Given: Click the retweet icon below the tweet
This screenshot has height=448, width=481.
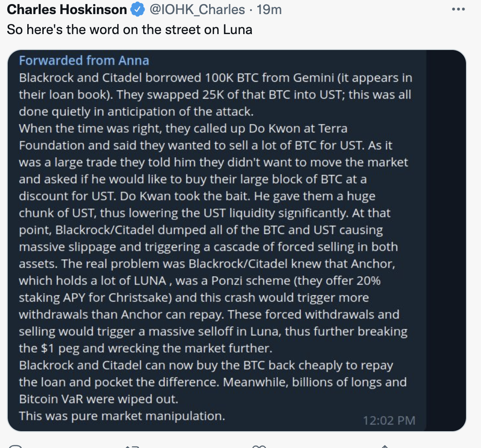Looking at the screenshot, I should [x=133, y=447].
